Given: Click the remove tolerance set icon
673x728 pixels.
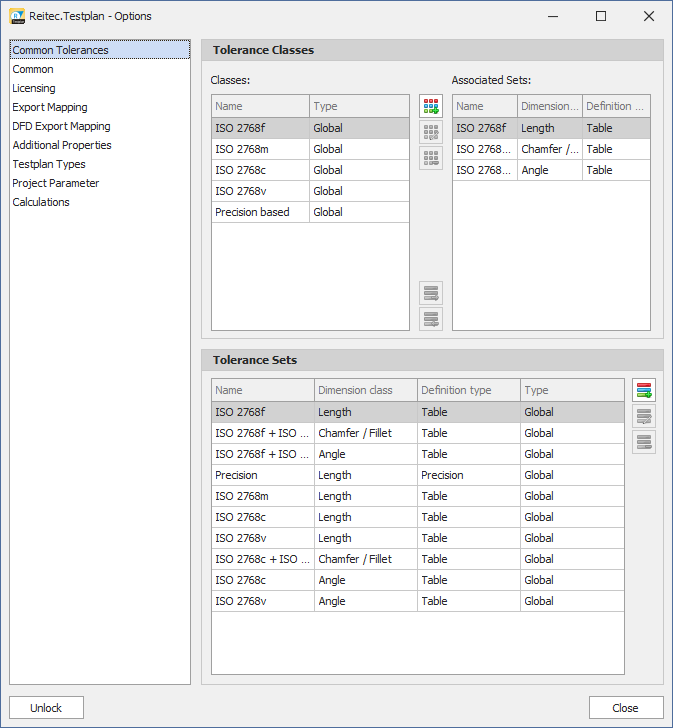Looking at the screenshot, I should pyautogui.click(x=644, y=441).
